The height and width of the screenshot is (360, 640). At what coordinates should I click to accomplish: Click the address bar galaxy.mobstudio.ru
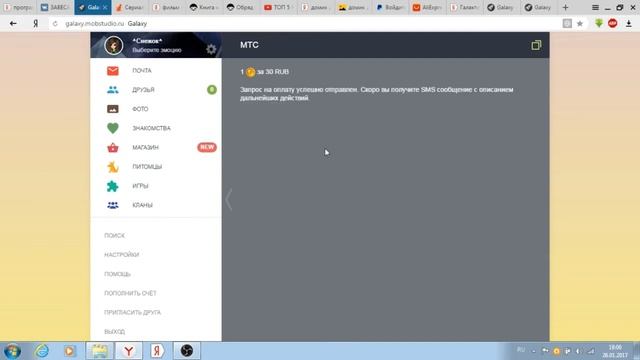(95, 24)
